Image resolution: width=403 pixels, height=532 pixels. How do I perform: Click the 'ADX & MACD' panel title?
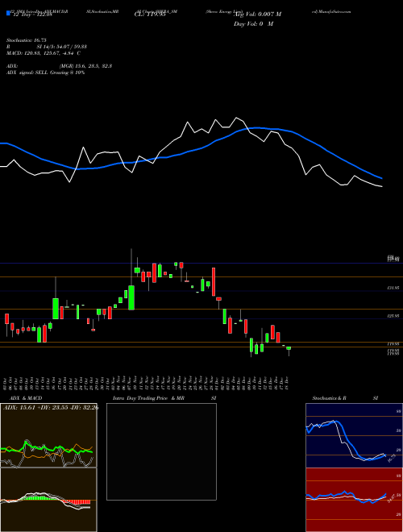(x=26, y=398)
